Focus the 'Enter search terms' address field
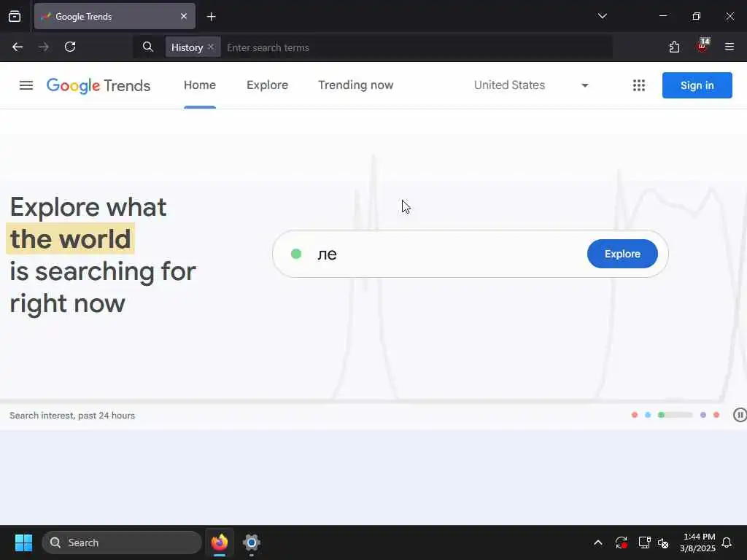Image resolution: width=747 pixels, height=560 pixels. pyautogui.click(x=417, y=47)
